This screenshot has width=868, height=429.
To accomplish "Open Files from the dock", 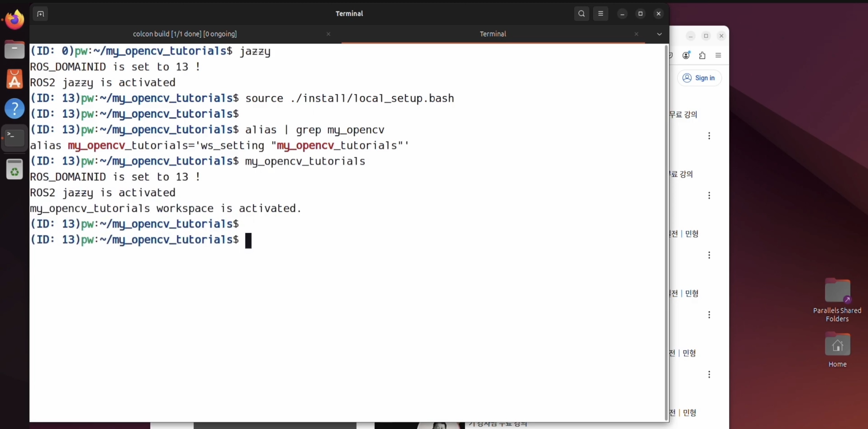I will (x=15, y=49).
